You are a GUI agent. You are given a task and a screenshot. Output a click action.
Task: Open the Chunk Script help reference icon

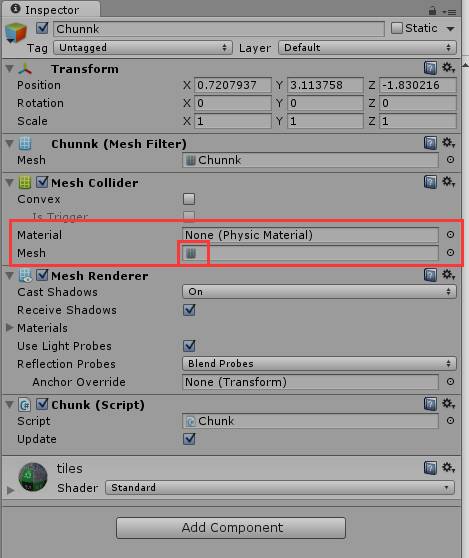(430, 404)
